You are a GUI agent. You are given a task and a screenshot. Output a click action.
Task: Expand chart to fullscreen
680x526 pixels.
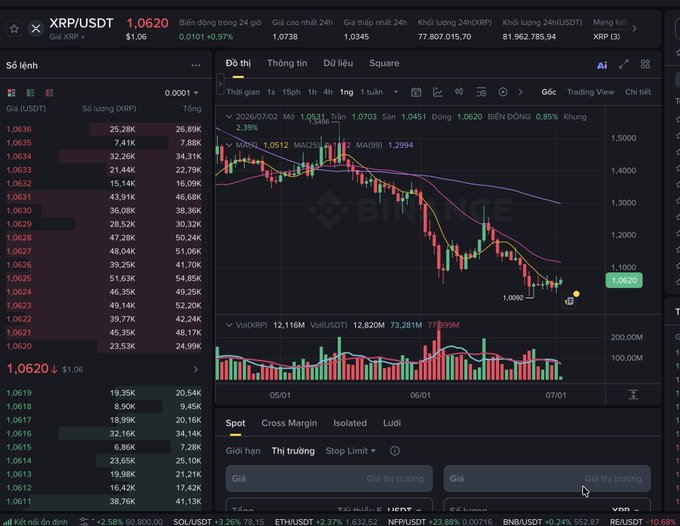[624, 65]
